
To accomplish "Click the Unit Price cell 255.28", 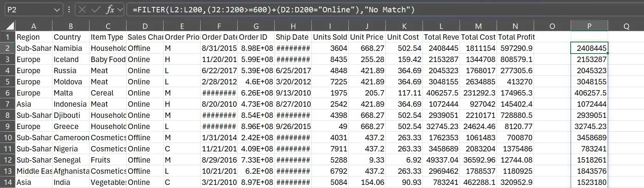I will [367, 59].
